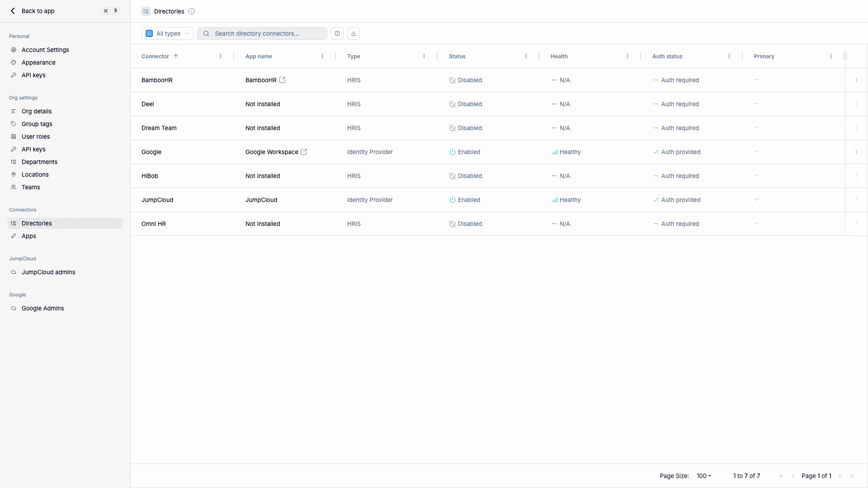Click the next page arrow in pagination
The height and width of the screenshot is (488, 868).
coord(840,476)
